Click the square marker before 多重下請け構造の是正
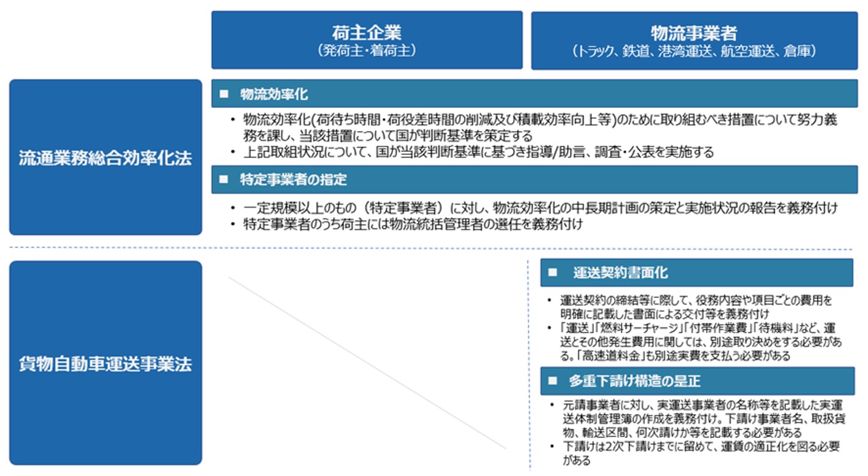The width and height of the screenshot is (868, 476). click(x=553, y=381)
